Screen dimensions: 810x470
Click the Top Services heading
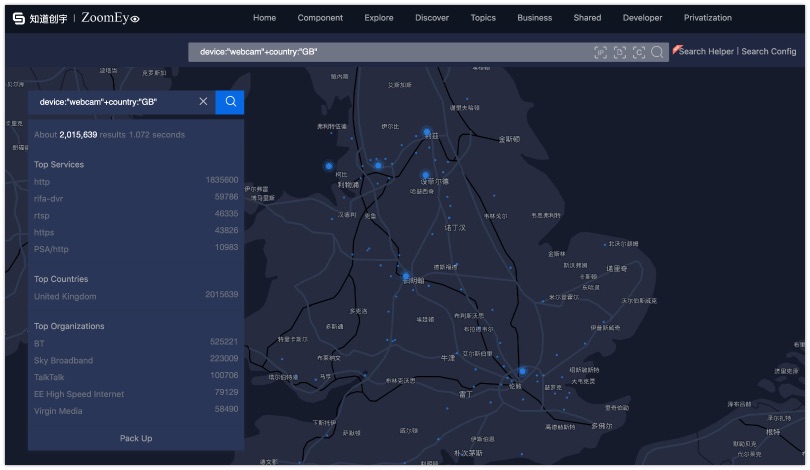59,164
